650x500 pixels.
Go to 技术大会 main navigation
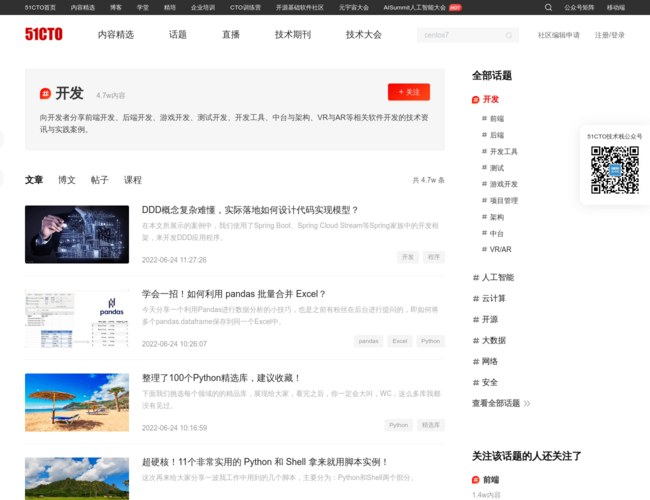pyautogui.click(x=364, y=34)
